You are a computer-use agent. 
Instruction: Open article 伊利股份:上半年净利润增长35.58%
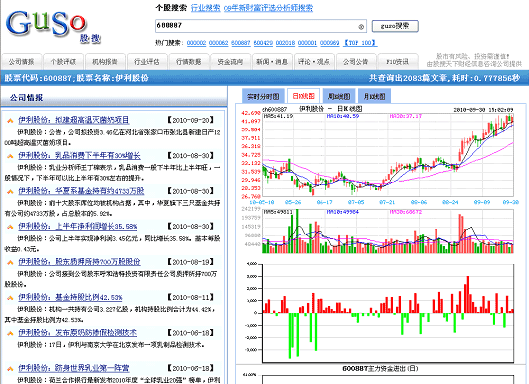[x=78, y=226]
